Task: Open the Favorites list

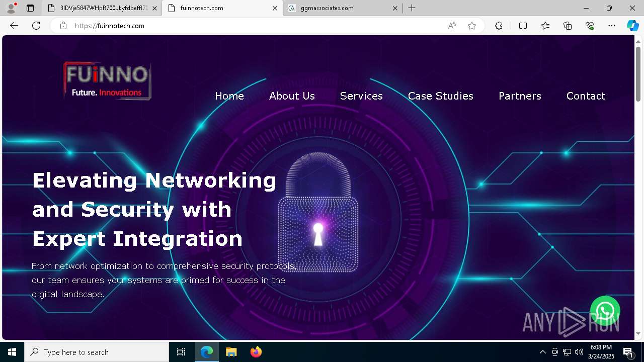Action: (x=545, y=26)
